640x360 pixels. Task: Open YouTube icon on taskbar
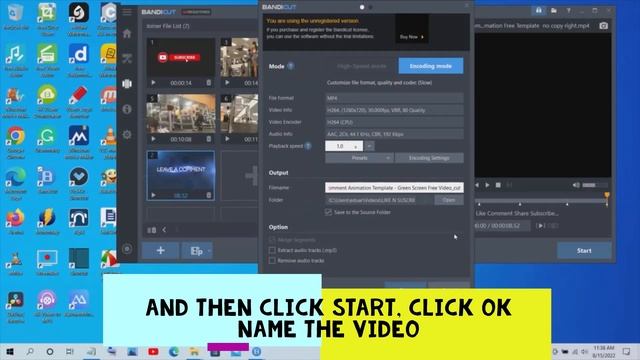pos(153,351)
